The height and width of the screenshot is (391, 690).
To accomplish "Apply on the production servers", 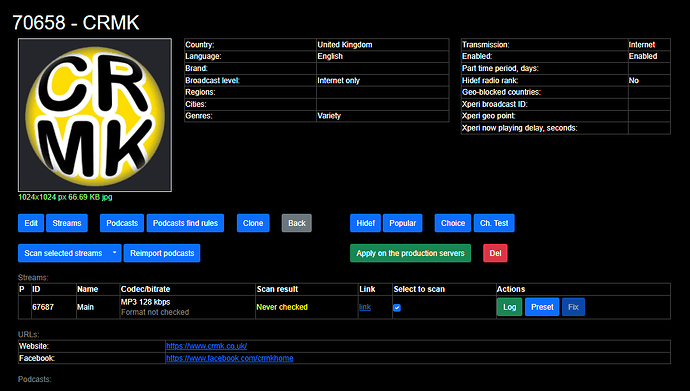I will tap(411, 253).
